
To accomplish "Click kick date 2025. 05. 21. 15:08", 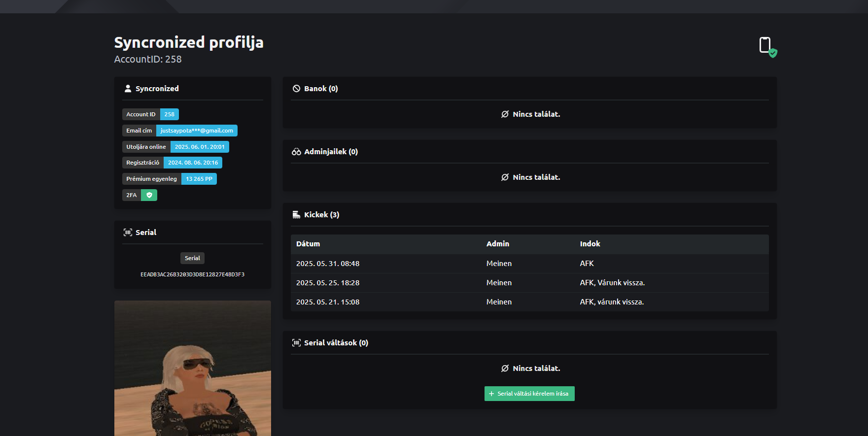I will click(x=328, y=302).
